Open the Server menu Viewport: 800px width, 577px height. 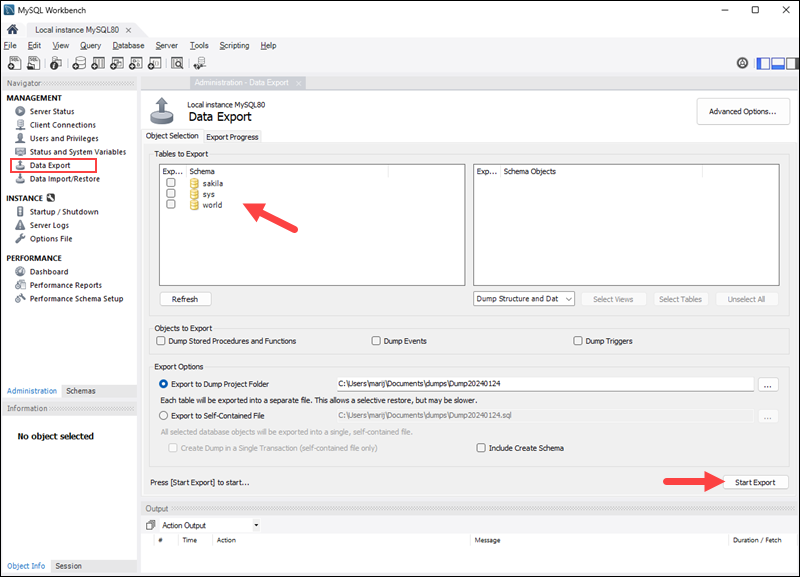coord(166,45)
